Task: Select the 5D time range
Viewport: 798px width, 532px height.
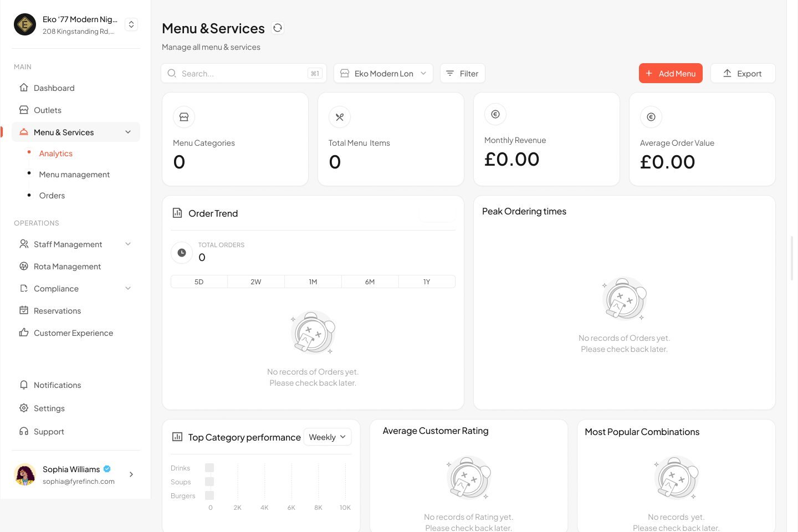Action: 199,282
